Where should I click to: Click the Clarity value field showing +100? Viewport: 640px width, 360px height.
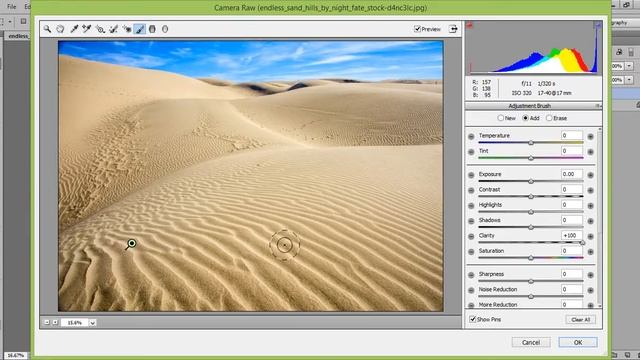pos(571,236)
